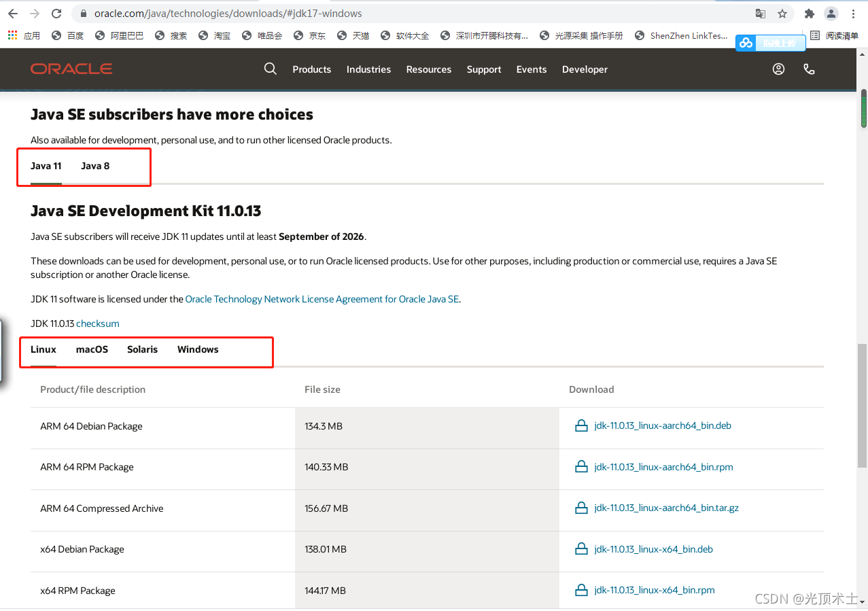Viewport: 868px width, 611px height.
Task: Click the x64 RPM Package cell
Action: point(163,591)
